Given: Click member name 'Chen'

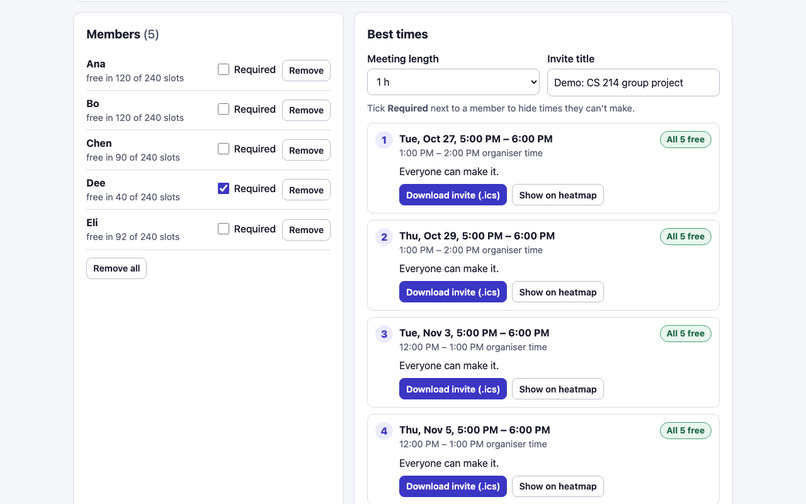Looking at the screenshot, I should point(99,143).
